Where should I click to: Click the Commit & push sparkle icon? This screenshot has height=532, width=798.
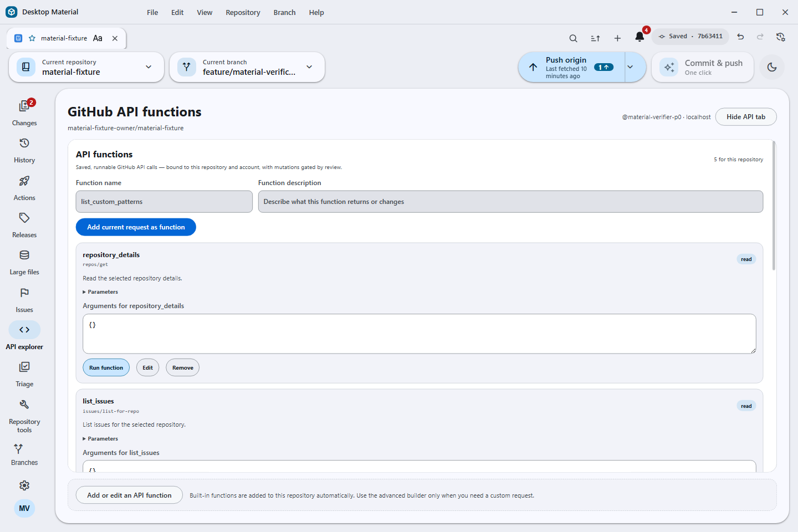(x=669, y=67)
